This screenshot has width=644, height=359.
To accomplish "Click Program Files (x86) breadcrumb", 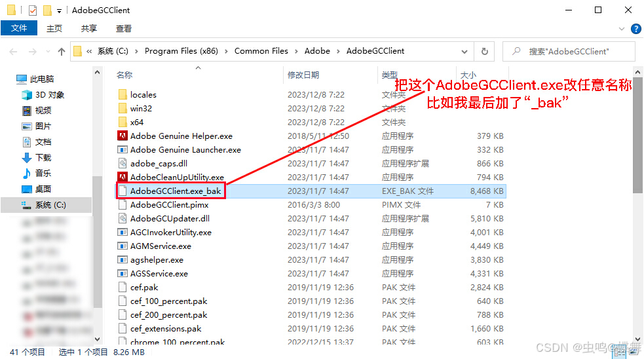I will (181, 51).
